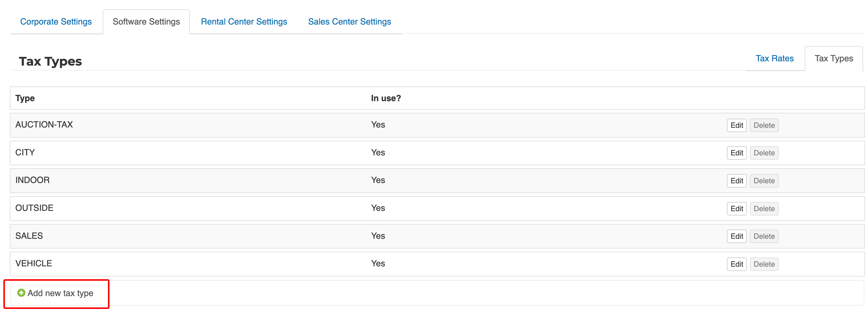This screenshot has width=868, height=312.
Task: Select the Software Settings tab
Action: (x=146, y=21)
